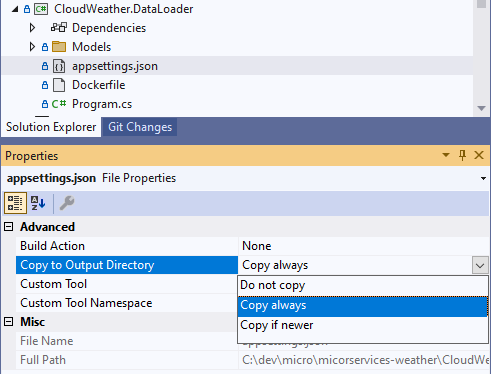Screen dimensions: 491x374
Task: Select the Dependencies tree item
Action: [x=109, y=28]
